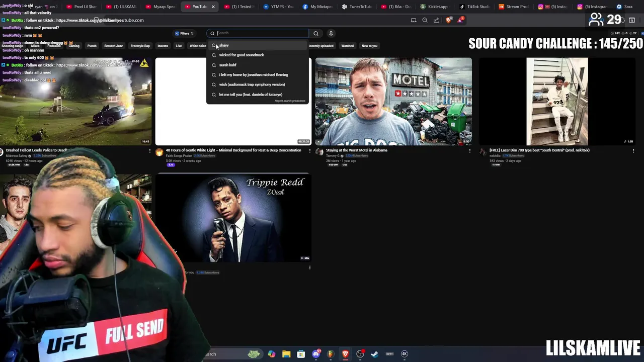The width and height of the screenshot is (644, 362).
Task: Select the 'Smooth Jazz' filter chip
Action: (113, 46)
